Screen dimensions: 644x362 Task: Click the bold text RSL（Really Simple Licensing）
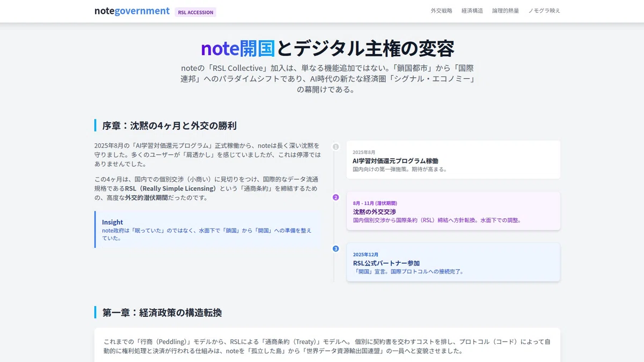coord(171,188)
